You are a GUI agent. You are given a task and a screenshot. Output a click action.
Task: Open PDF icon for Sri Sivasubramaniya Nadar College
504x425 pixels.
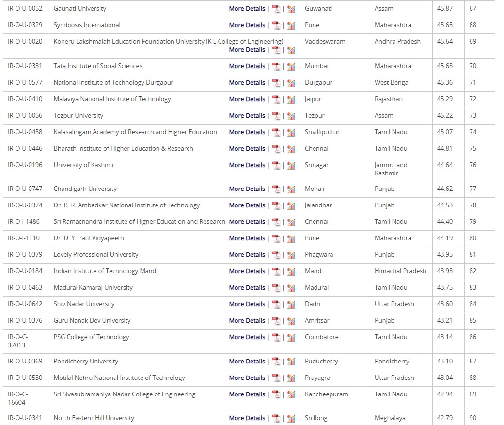(276, 395)
